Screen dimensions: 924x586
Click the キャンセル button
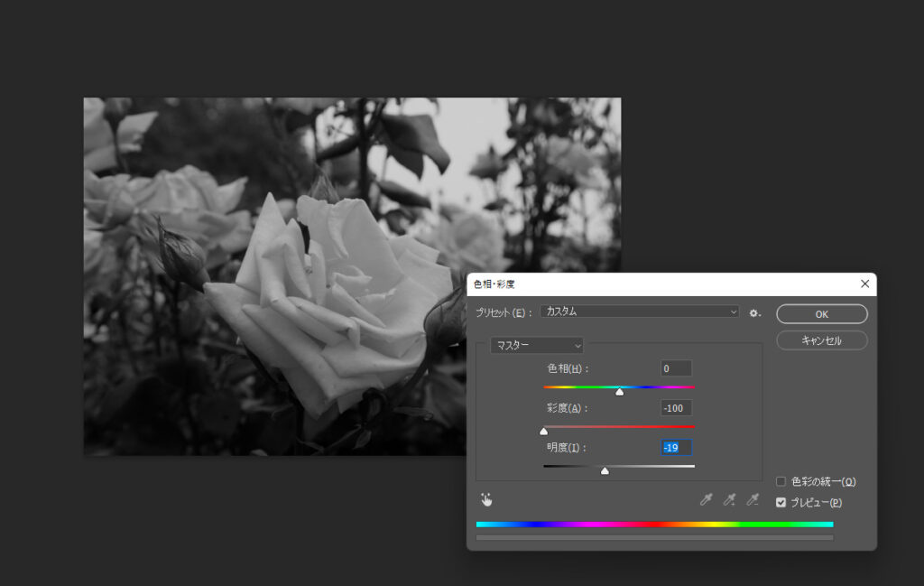coord(821,340)
